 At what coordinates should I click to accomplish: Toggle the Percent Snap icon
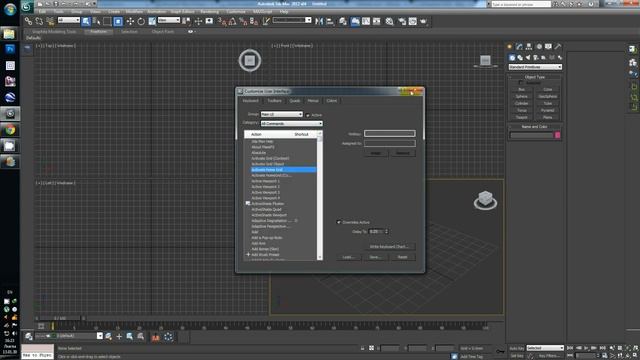(x=243, y=21)
